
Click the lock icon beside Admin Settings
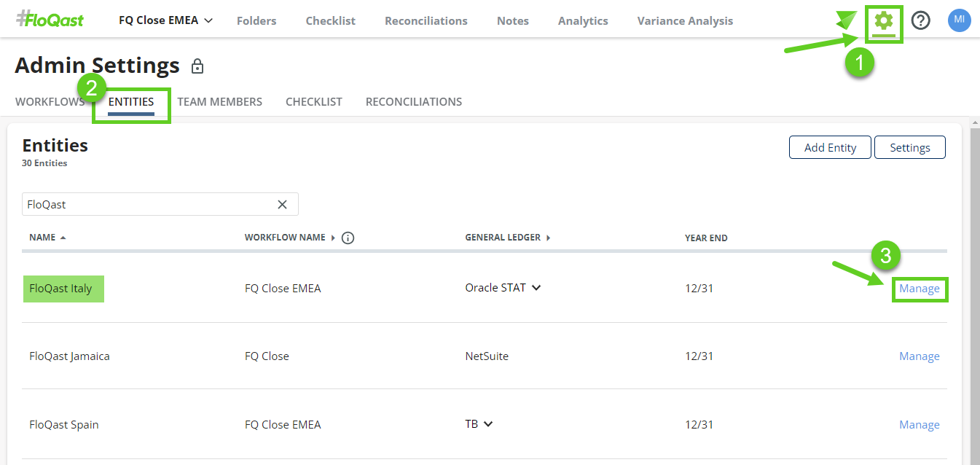tap(197, 67)
